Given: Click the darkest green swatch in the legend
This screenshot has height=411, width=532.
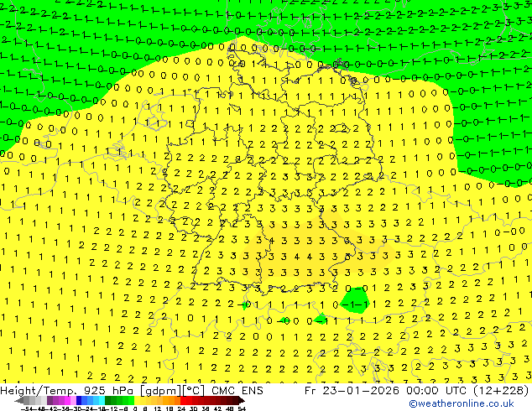Looking at the screenshot, I should (108, 400).
